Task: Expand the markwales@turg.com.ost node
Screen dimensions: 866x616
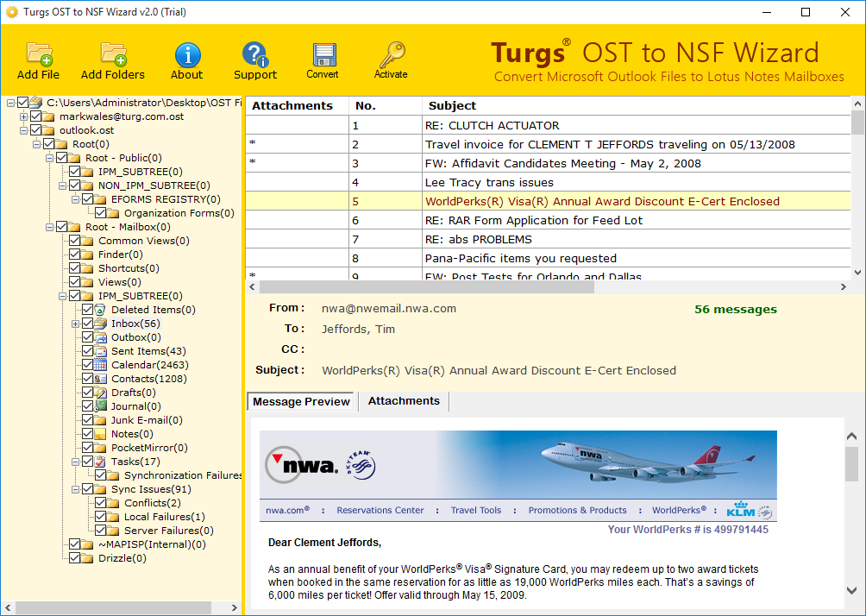Action: coord(24,116)
